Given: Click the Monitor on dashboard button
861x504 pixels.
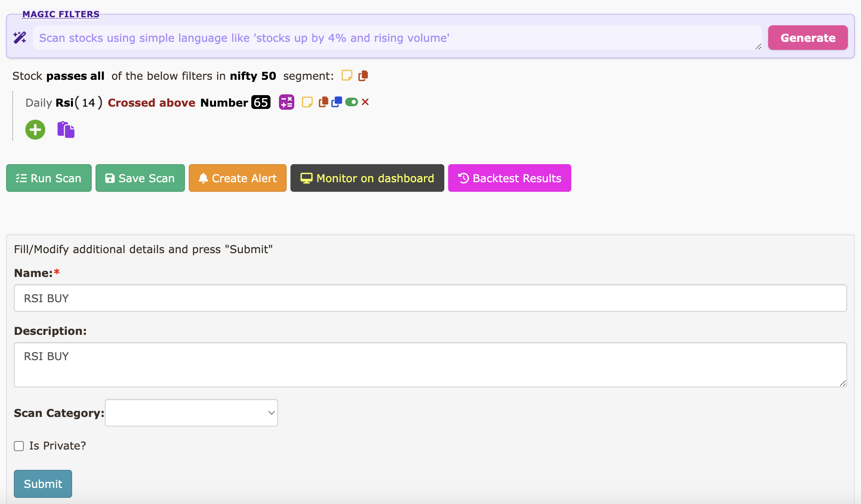Looking at the screenshot, I should pos(367,178).
